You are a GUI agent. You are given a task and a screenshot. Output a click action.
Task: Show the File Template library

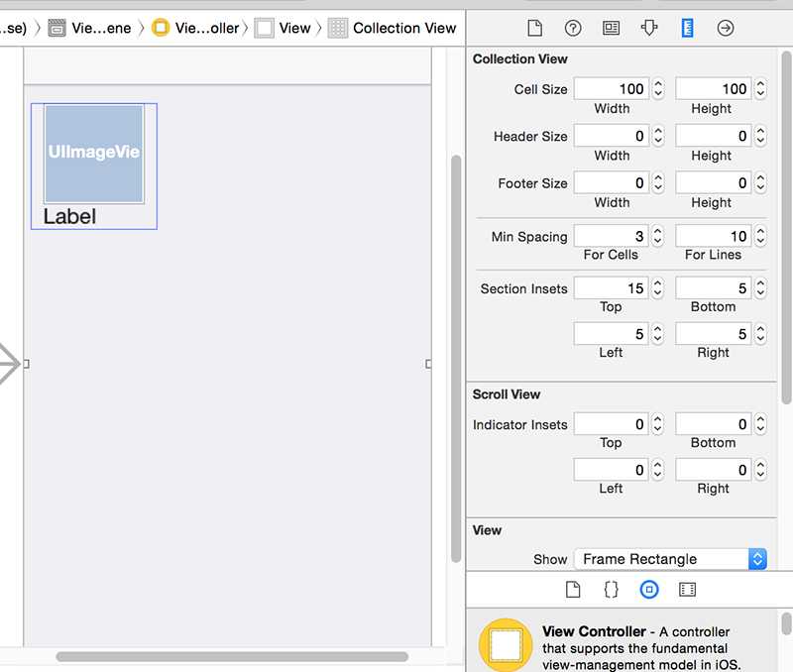click(573, 589)
